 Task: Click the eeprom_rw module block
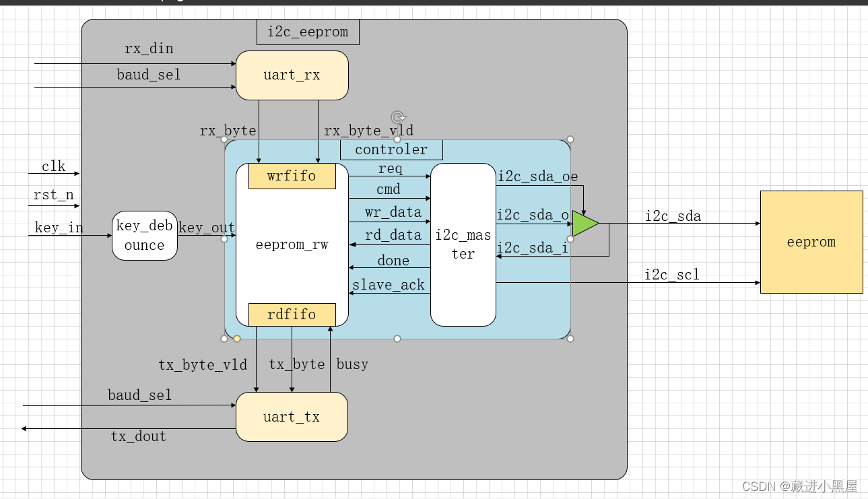click(x=292, y=244)
